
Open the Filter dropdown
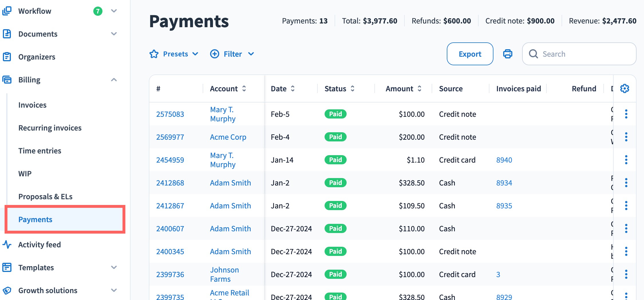[232, 54]
